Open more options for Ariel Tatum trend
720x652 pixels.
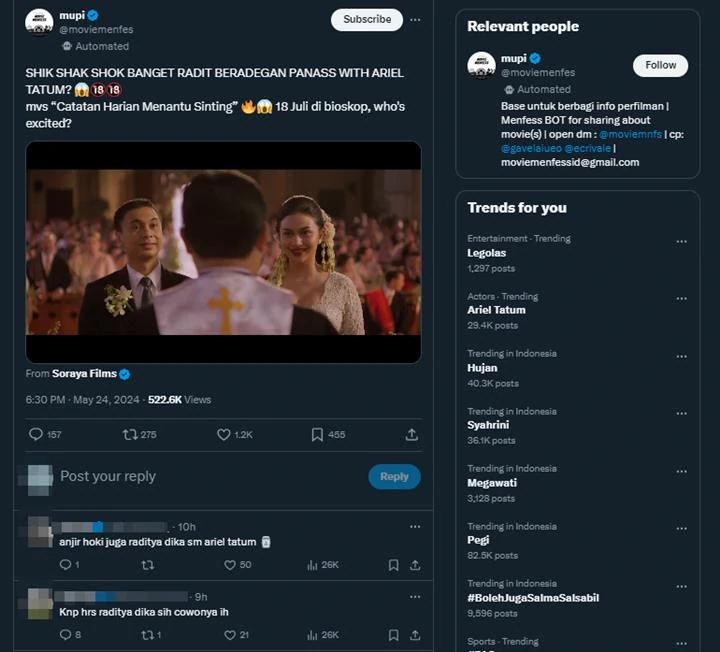pyautogui.click(x=681, y=299)
